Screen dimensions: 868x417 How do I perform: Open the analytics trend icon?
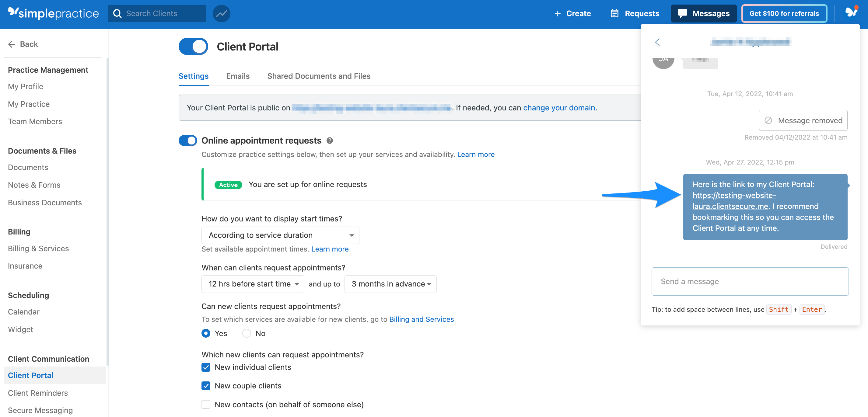(221, 13)
